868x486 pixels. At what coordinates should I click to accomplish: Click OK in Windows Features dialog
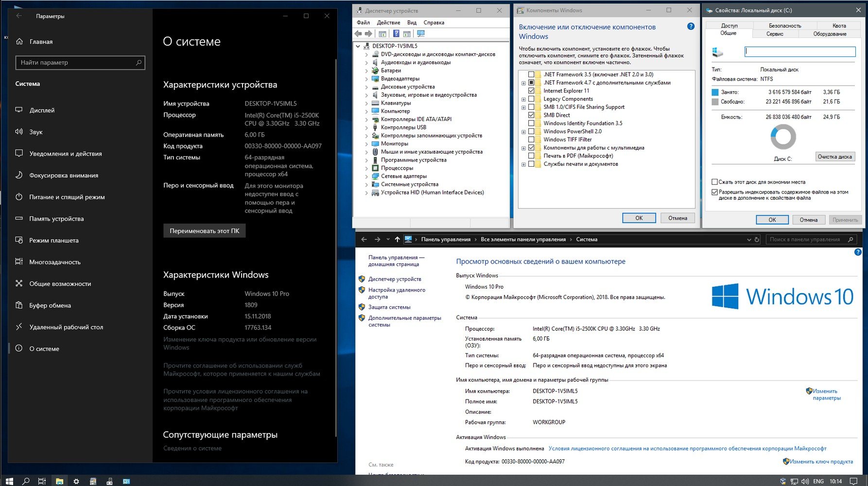pyautogui.click(x=639, y=218)
